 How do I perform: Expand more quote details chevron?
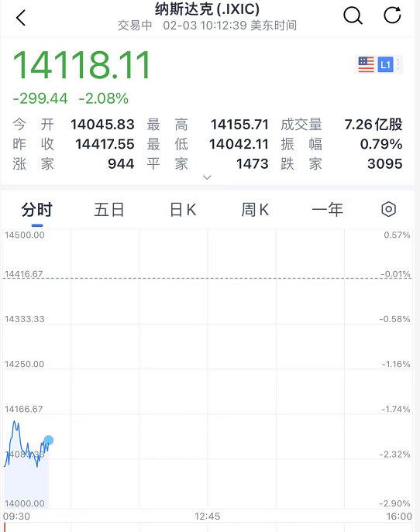coord(207,177)
